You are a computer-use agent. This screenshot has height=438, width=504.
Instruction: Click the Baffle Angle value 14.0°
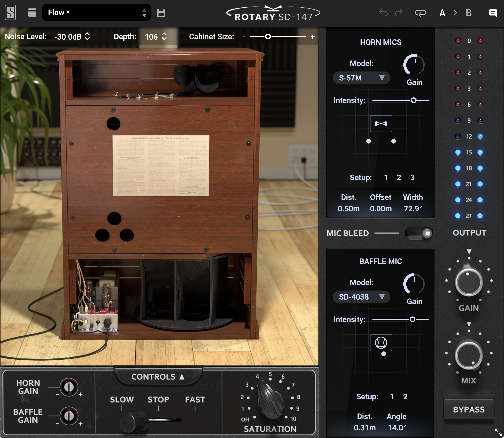pos(397,428)
